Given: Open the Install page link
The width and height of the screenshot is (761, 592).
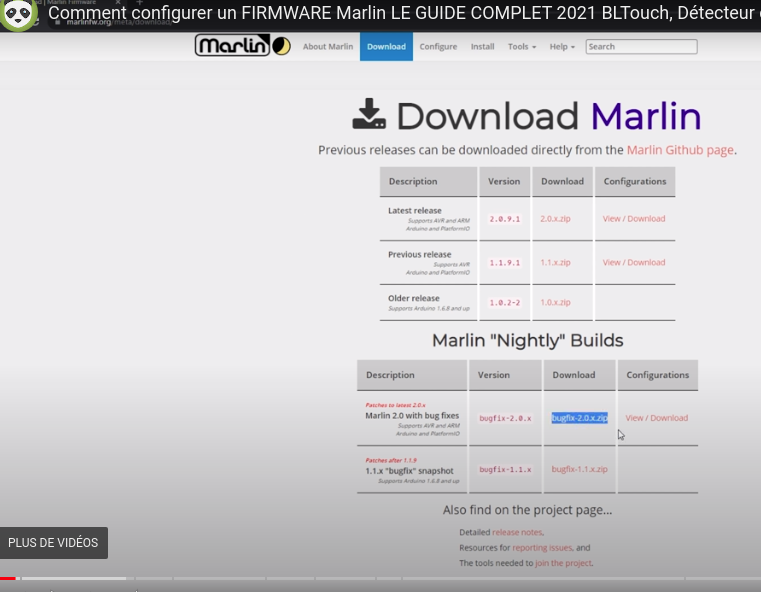Looking at the screenshot, I should tap(482, 47).
